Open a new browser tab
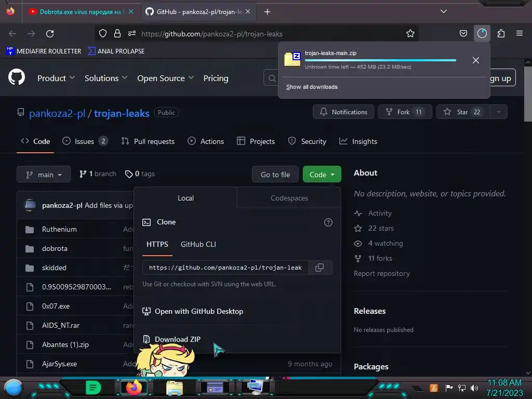 pyautogui.click(x=268, y=12)
